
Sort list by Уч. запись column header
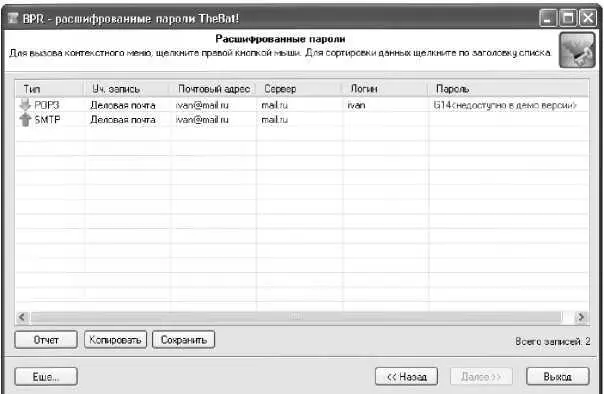tap(126, 89)
